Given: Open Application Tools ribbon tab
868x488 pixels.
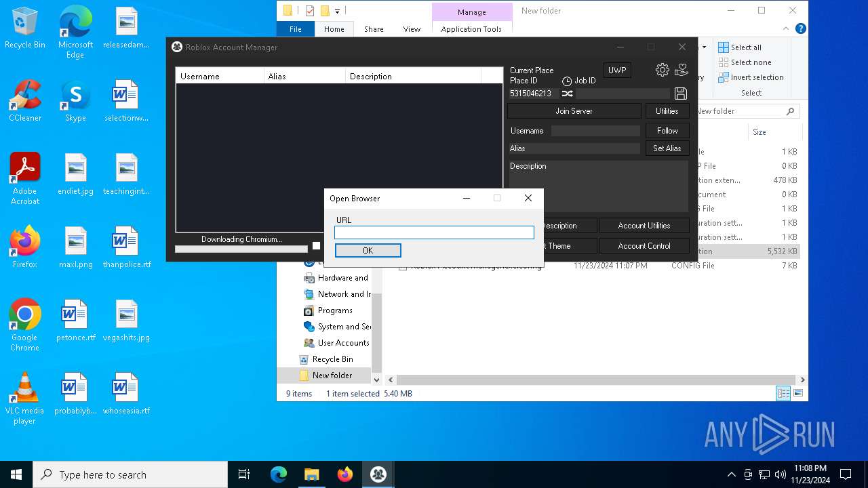Looking at the screenshot, I should pyautogui.click(x=471, y=29).
